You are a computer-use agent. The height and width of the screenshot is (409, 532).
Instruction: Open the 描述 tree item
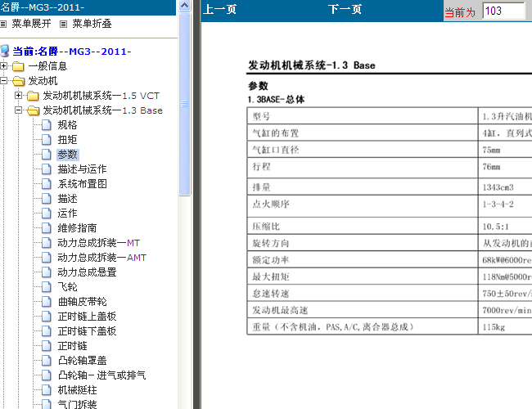(x=67, y=199)
